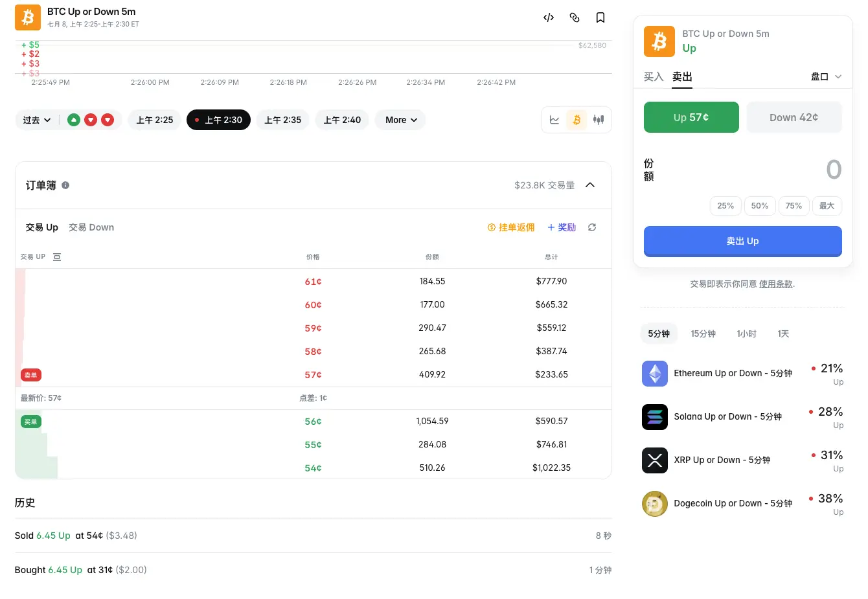This screenshot has height=599, width=868.
Task: Open the 使用条款 terms link
Action: tap(776, 284)
